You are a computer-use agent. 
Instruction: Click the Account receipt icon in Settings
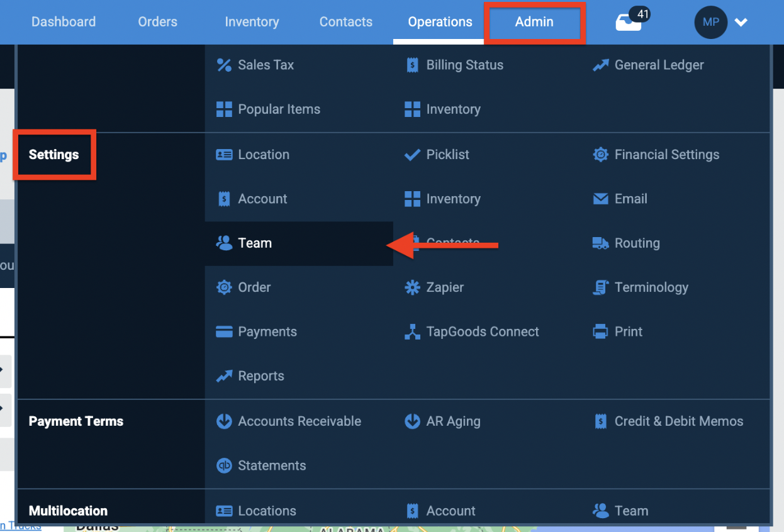(x=224, y=199)
